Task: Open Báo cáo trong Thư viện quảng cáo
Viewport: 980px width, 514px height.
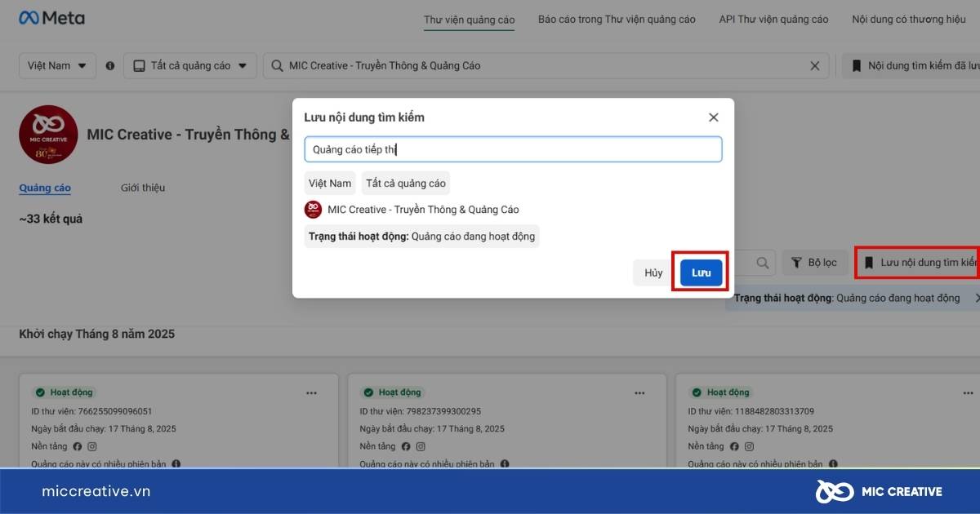Action: point(617,19)
